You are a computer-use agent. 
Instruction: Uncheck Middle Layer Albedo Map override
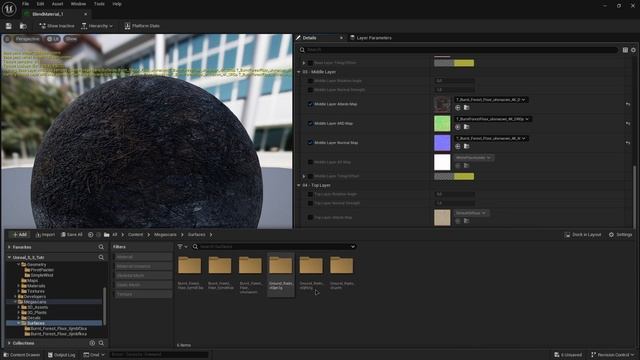(310, 104)
